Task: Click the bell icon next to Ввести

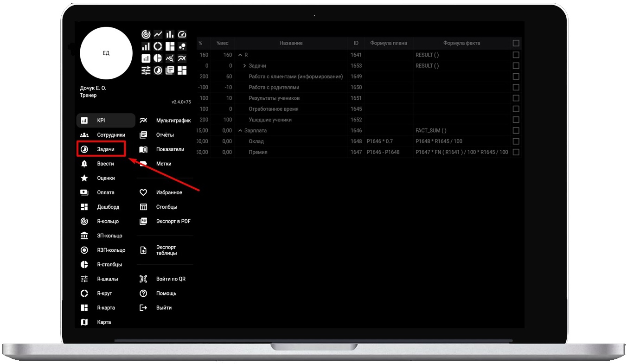Action: (x=84, y=164)
